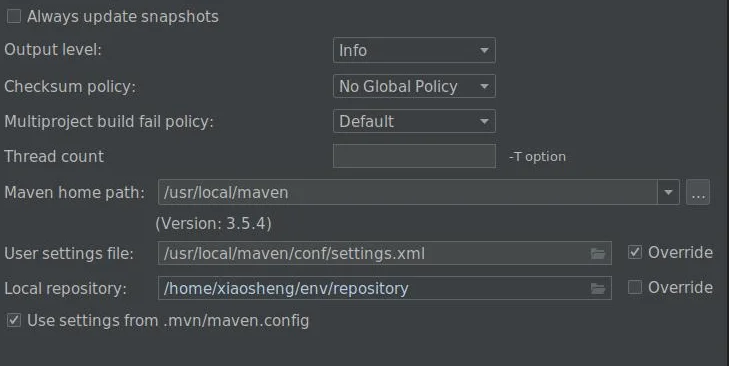Viewport: 729px width, 366px height.
Task: Click the User settings file path field
Action: 384,253
